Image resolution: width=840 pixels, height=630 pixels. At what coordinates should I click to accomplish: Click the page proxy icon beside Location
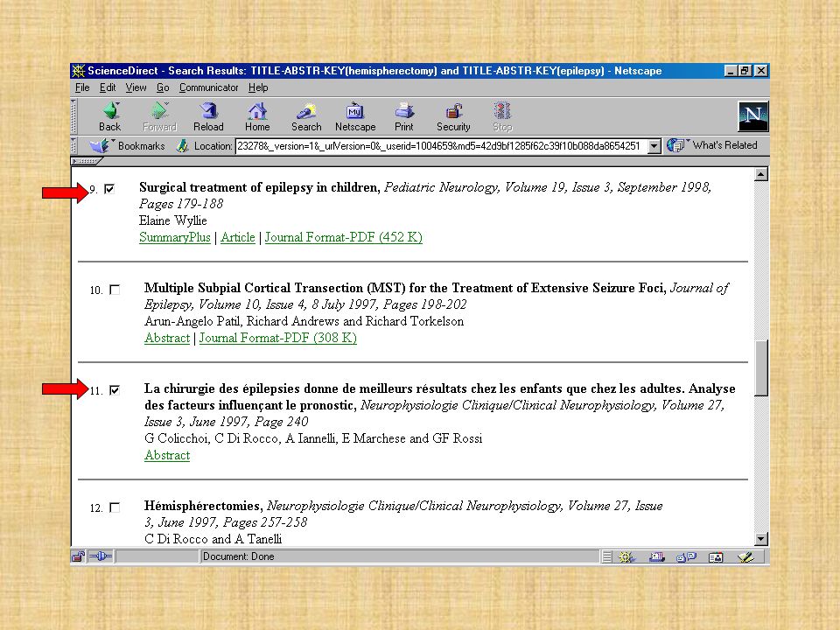pyautogui.click(x=183, y=146)
